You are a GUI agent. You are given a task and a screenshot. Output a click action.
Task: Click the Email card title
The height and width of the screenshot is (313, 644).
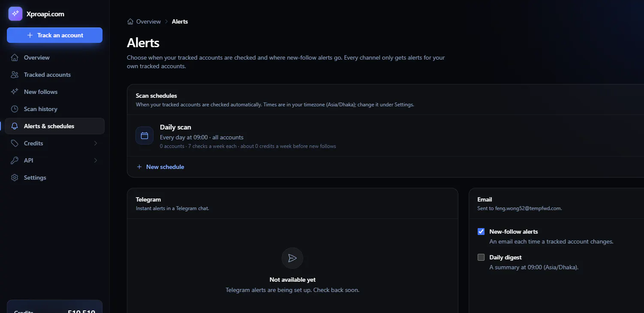pyautogui.click(x=485, y=199)
